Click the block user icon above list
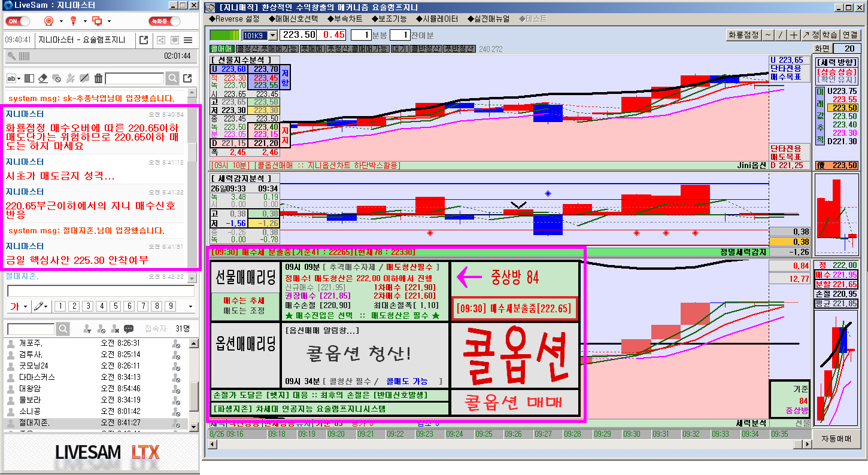The image size is (868, 475). tap(101, 329)
